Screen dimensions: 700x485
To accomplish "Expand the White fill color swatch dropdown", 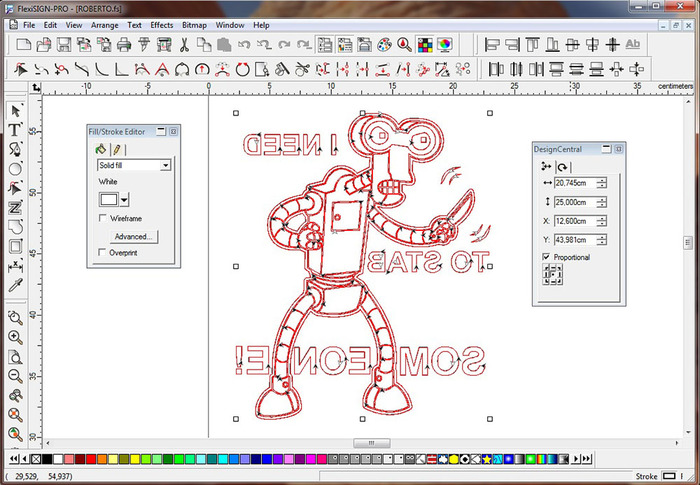I will click(x=124, y=199).
